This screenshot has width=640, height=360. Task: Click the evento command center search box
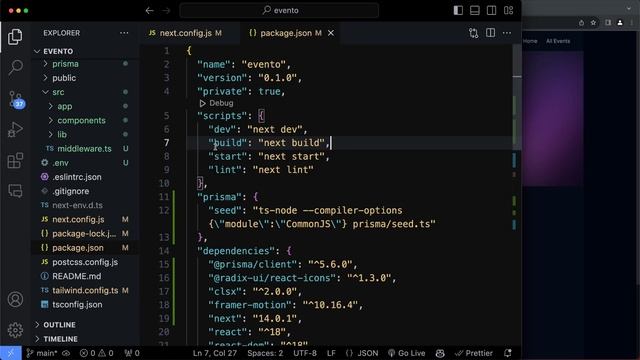(279, 11)
